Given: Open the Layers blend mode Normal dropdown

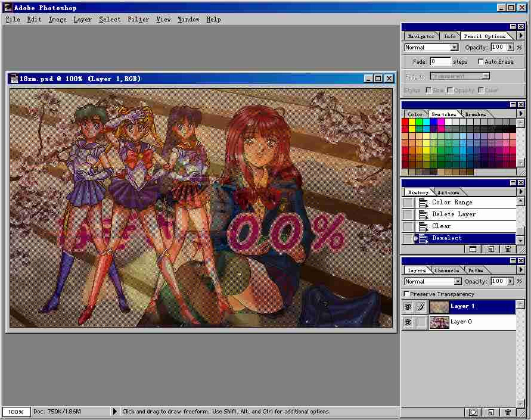Looking at the screenshot, I should tap(458, 282).
